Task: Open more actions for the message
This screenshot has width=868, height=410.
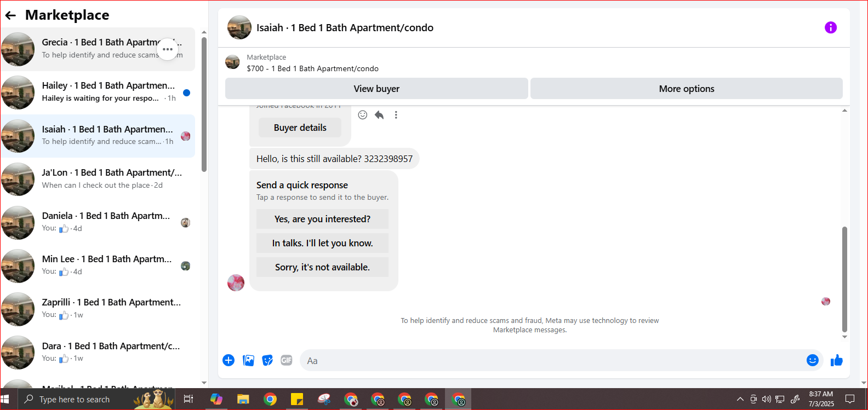Action: coord(396,114)
